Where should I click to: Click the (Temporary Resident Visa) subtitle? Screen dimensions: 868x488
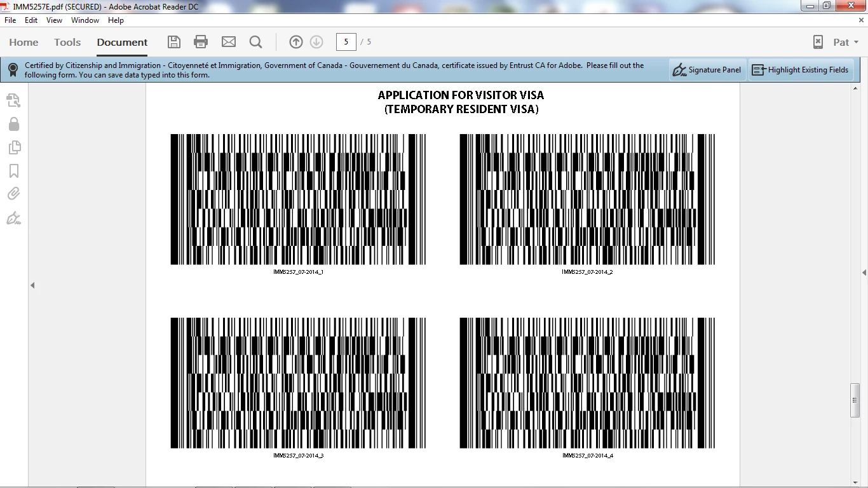[x=461, y=109]
